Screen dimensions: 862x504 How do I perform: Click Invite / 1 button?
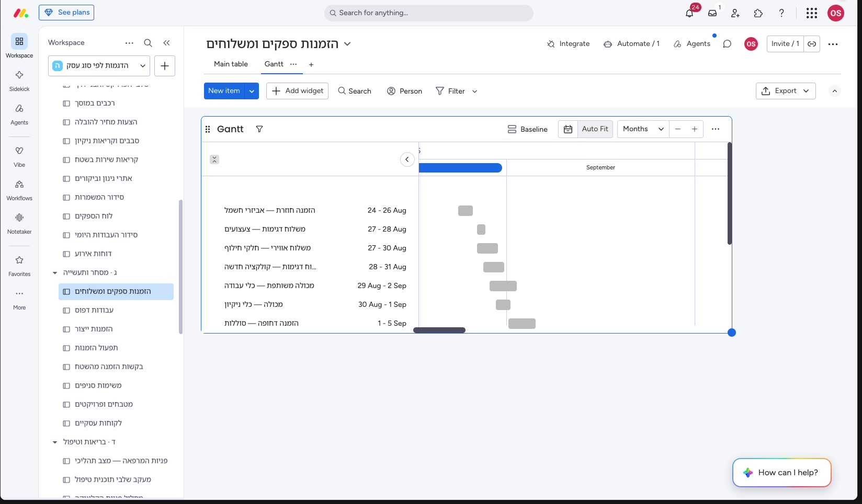[x=785, y=44]
